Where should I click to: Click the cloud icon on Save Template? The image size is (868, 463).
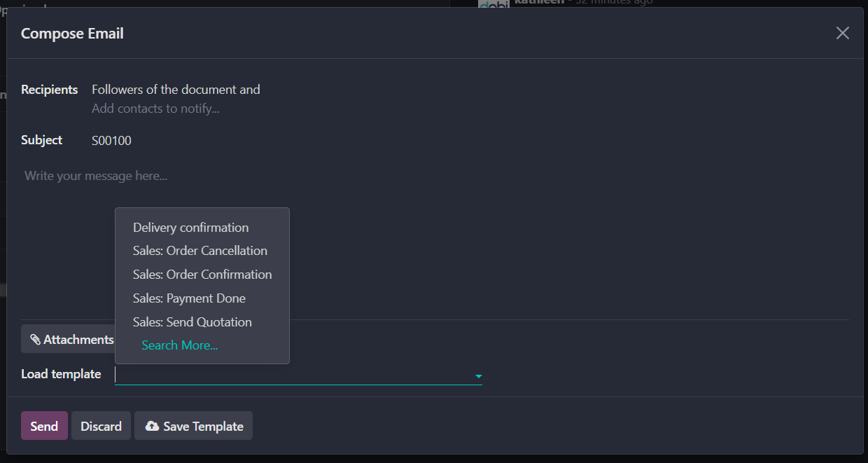[152, 426]
